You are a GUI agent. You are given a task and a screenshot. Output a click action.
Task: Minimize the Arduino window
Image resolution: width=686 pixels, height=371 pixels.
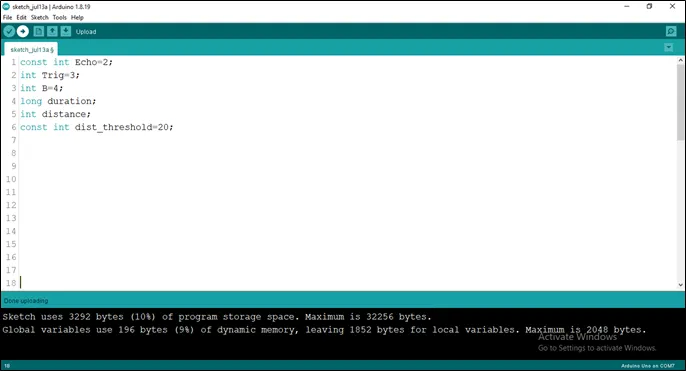pos(626,7)
